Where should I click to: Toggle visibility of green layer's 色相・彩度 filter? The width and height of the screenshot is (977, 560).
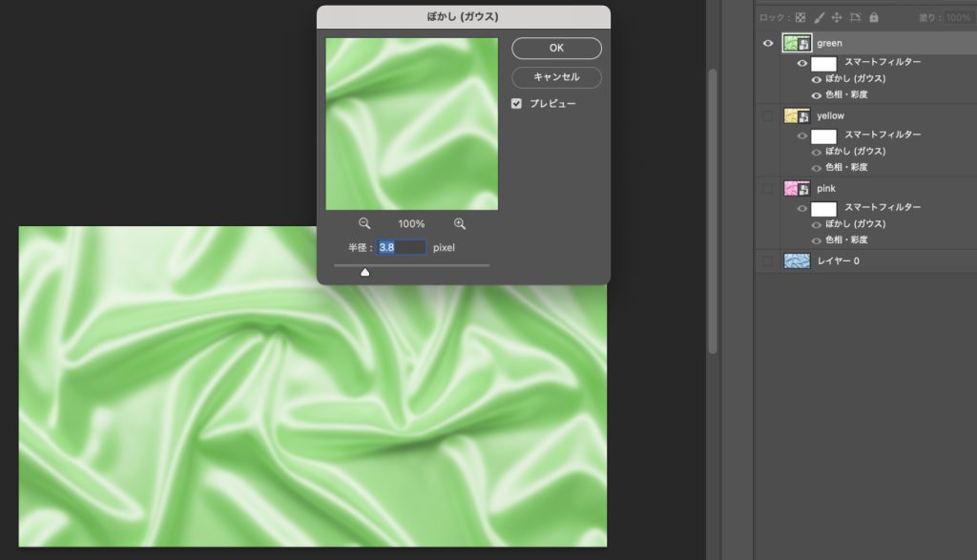click(x=816, y=94)
